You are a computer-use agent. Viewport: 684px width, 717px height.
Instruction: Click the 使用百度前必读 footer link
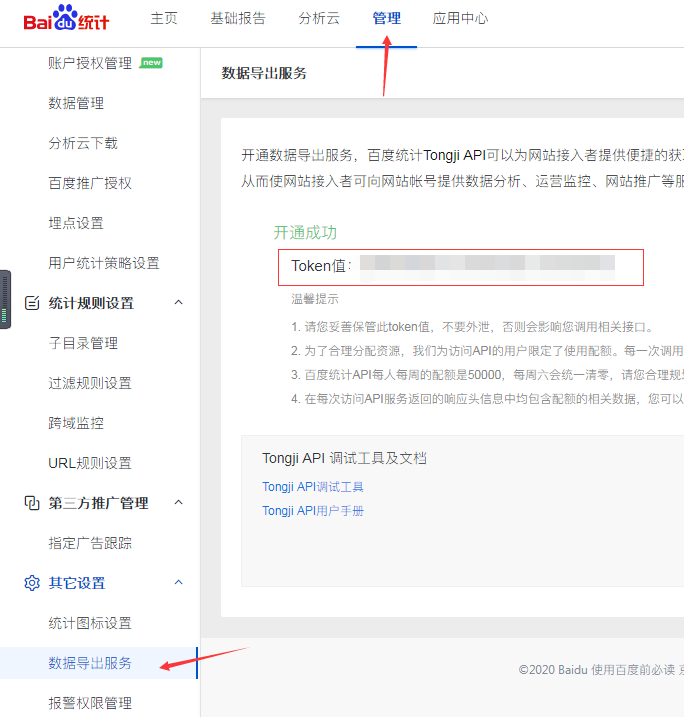coord(633,670)
